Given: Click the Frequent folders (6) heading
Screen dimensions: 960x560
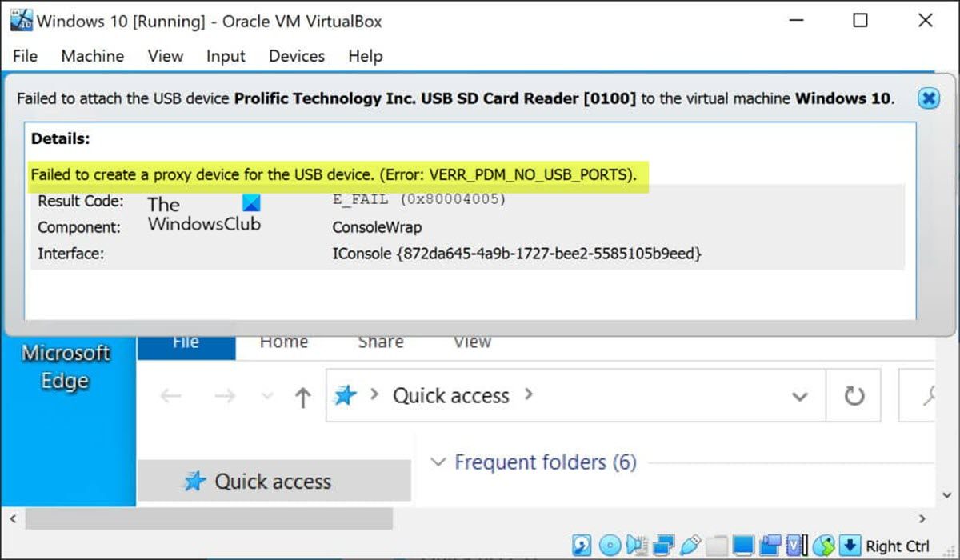Looking at the screenshot, I should click(546, 462).
